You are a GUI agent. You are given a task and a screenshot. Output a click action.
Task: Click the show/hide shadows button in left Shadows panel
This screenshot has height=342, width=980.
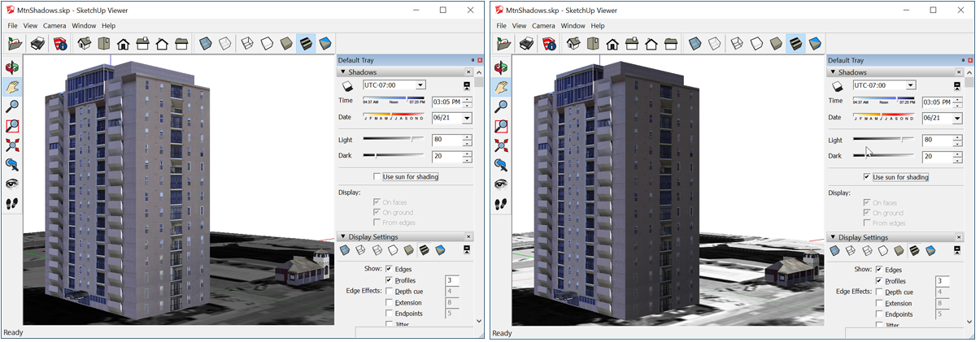[347, 85]
